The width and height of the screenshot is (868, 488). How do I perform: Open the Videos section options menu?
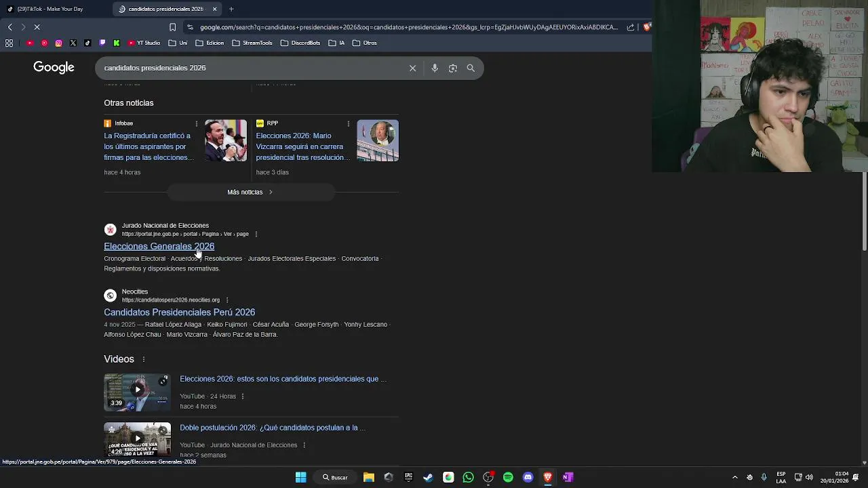pos(144,359)
